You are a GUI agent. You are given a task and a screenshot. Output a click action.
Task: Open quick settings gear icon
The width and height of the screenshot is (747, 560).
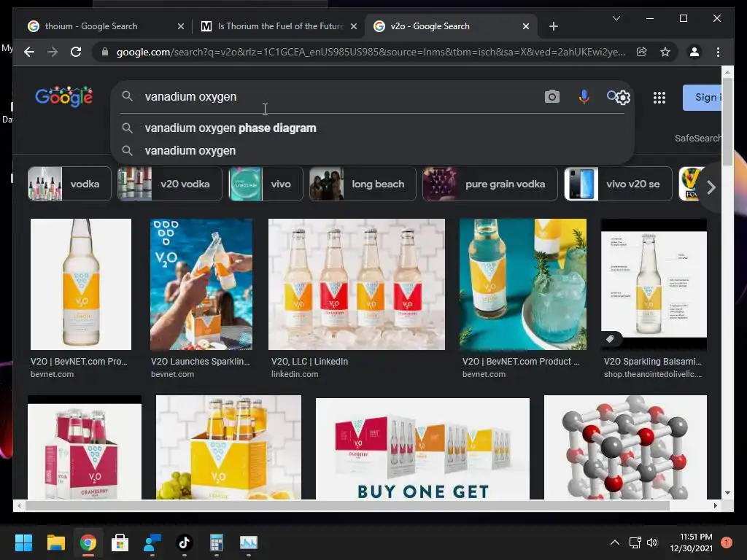coord(623,98)
